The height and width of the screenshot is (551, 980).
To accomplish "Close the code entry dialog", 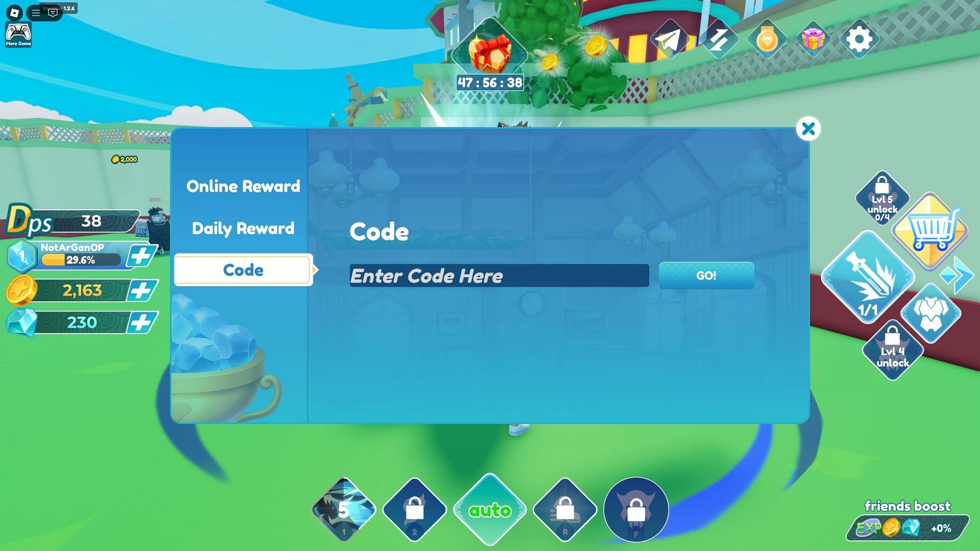I will [807, 128].
